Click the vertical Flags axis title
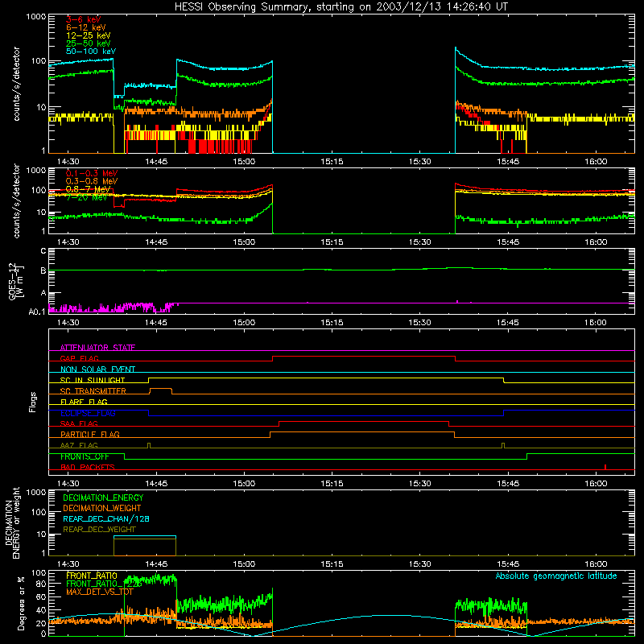The image size is (644, 644). point(33,402)
